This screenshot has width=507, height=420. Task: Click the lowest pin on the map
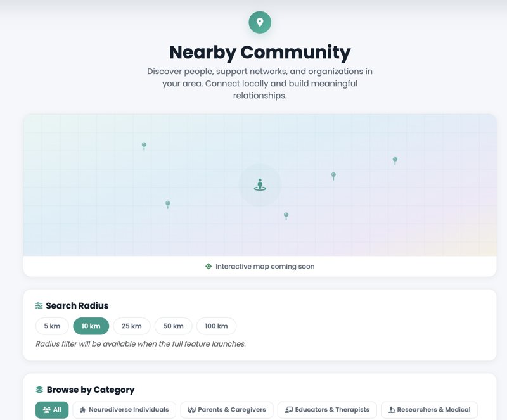click(x=286, y=217)
